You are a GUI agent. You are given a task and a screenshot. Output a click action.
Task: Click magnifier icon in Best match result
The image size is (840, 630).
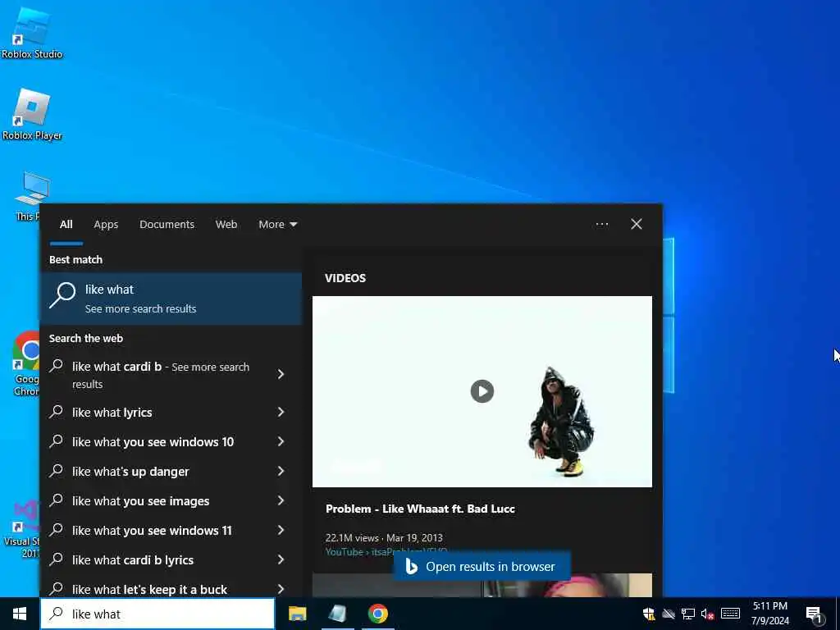(x=62, y=295)
